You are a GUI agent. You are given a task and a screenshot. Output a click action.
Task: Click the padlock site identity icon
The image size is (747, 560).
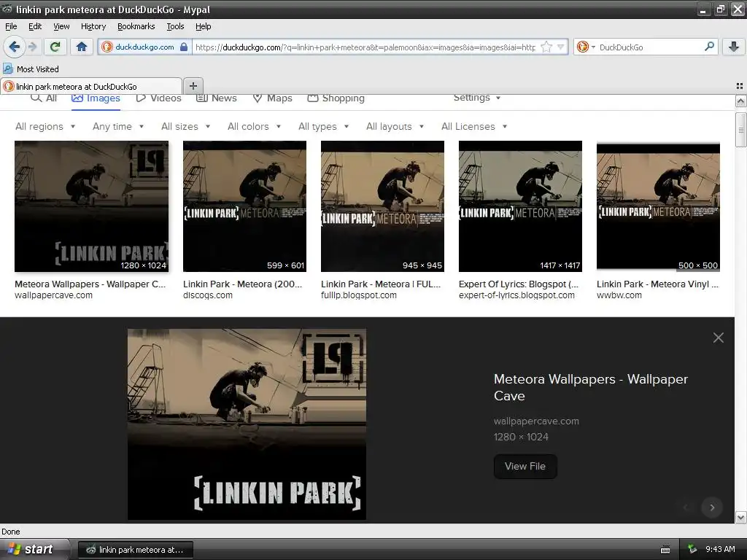click(183, 47)
